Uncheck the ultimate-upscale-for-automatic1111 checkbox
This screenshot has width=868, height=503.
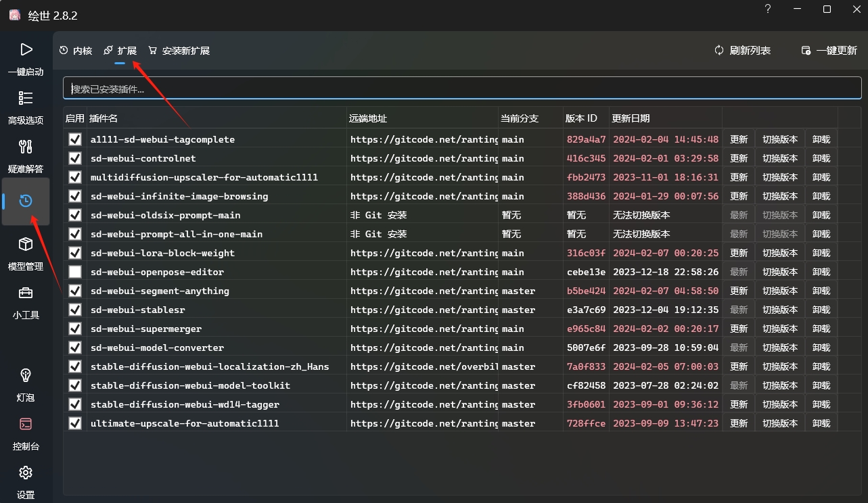pos(75,423)
